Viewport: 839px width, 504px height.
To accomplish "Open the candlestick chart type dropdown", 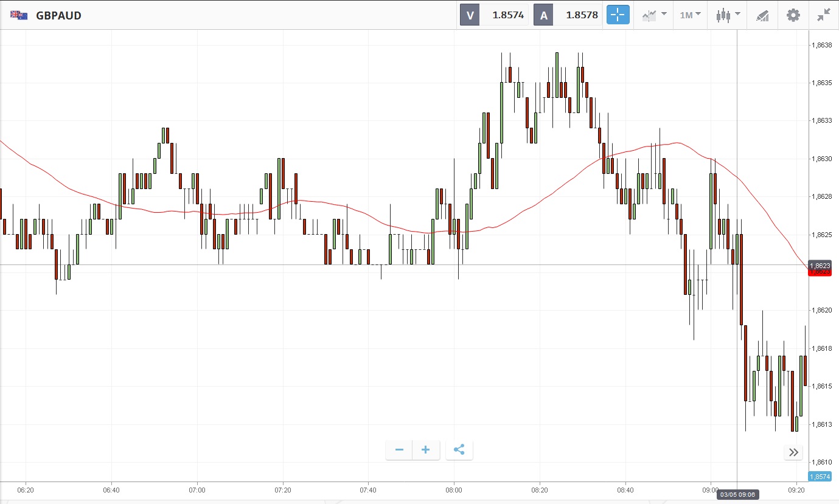I will coord(728,15).
